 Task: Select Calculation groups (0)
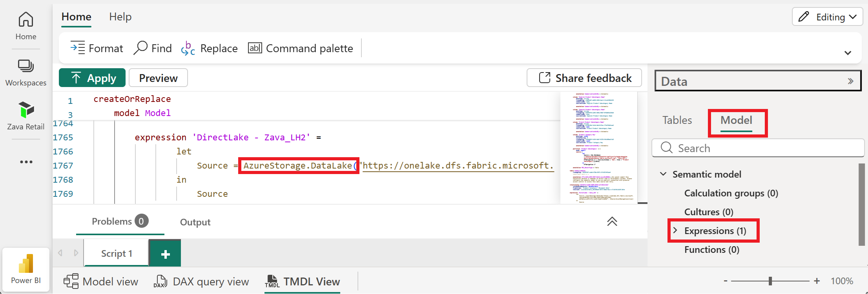tap(731, 193)
